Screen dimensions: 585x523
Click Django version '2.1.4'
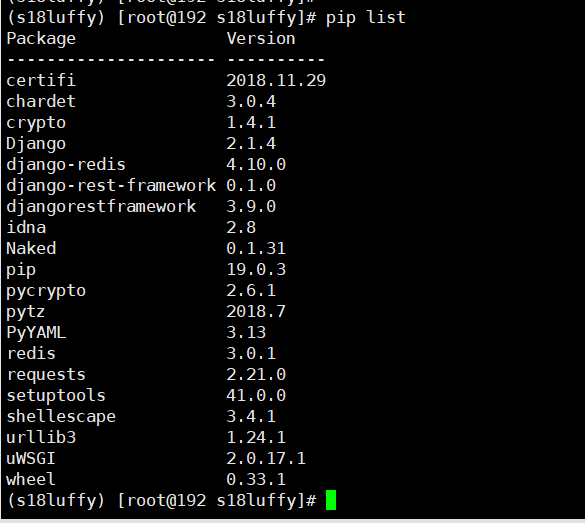251,143
